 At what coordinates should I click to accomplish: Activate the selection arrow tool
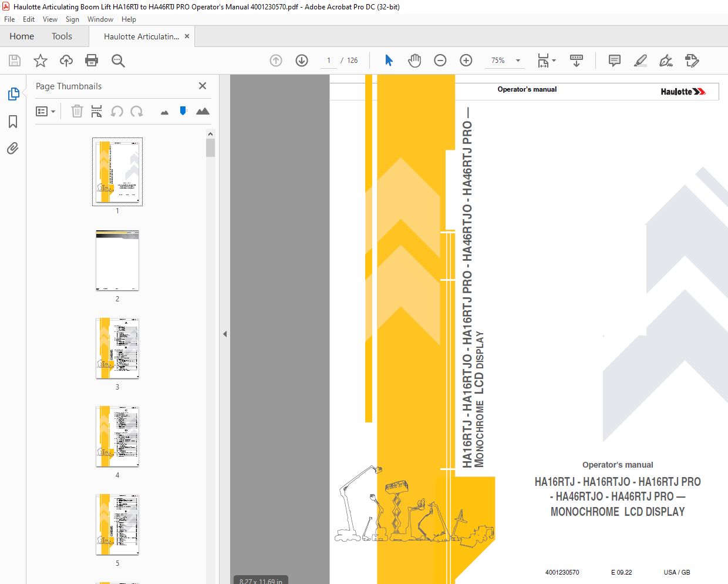389,61
